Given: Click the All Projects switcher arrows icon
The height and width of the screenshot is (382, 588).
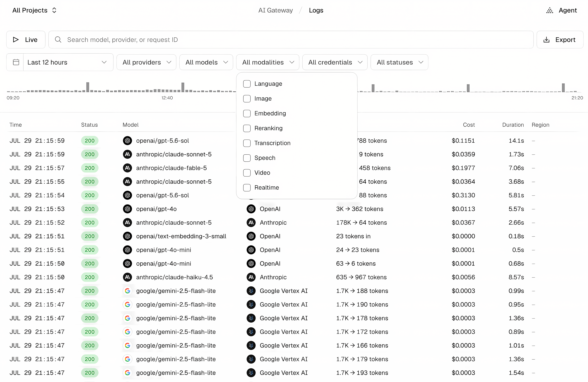Looking at the screenshot, I should (x=54, y=10).
